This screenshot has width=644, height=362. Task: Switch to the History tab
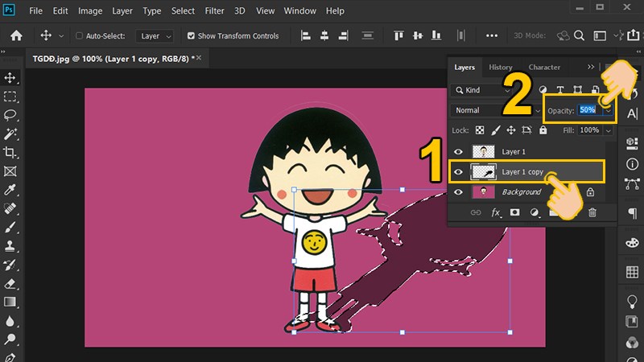501,68
